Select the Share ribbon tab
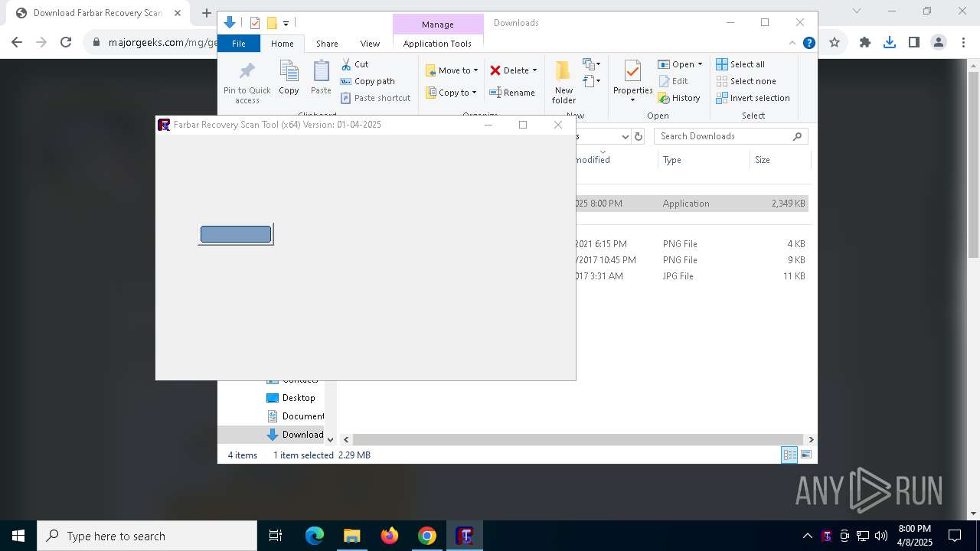The image size is (980, 551). click(327, 44)
